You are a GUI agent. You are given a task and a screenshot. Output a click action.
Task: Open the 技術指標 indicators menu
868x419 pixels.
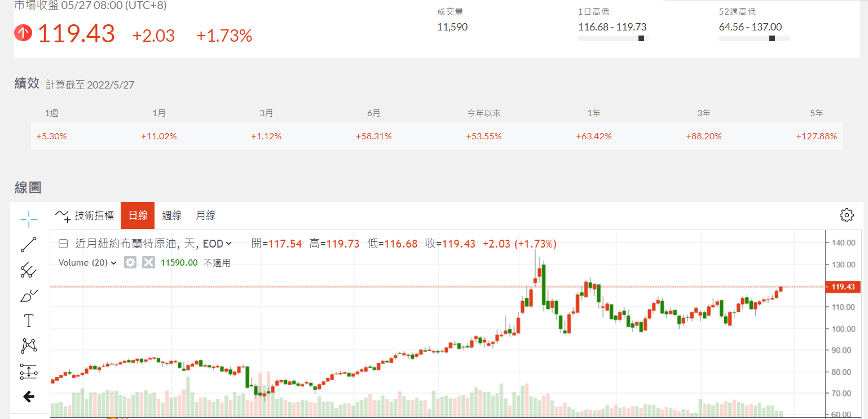pos(85,215)
